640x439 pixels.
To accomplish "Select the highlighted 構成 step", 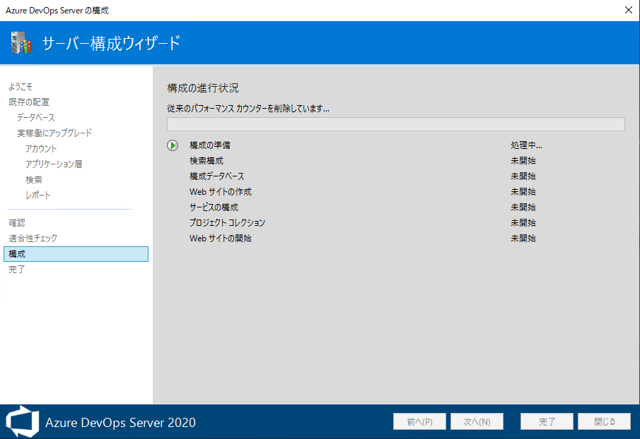I will coord(76,254).
